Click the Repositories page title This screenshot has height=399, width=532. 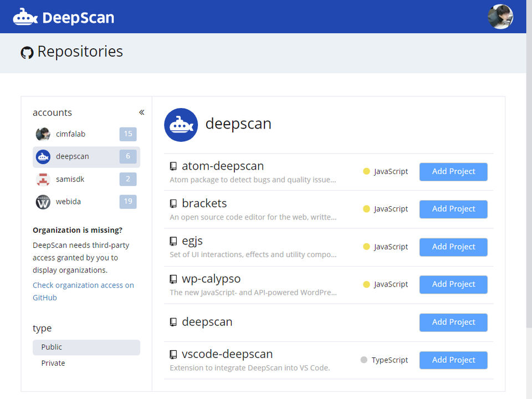point(80,52)
